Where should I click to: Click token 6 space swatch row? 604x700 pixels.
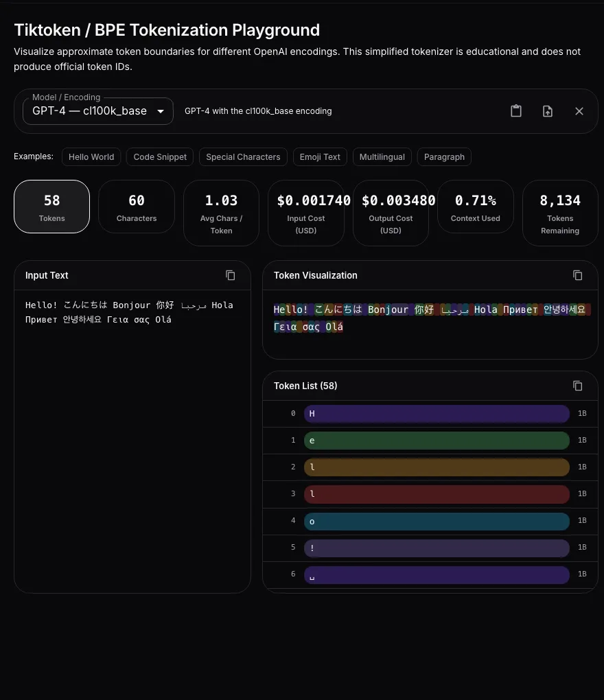tap(437, 574)
